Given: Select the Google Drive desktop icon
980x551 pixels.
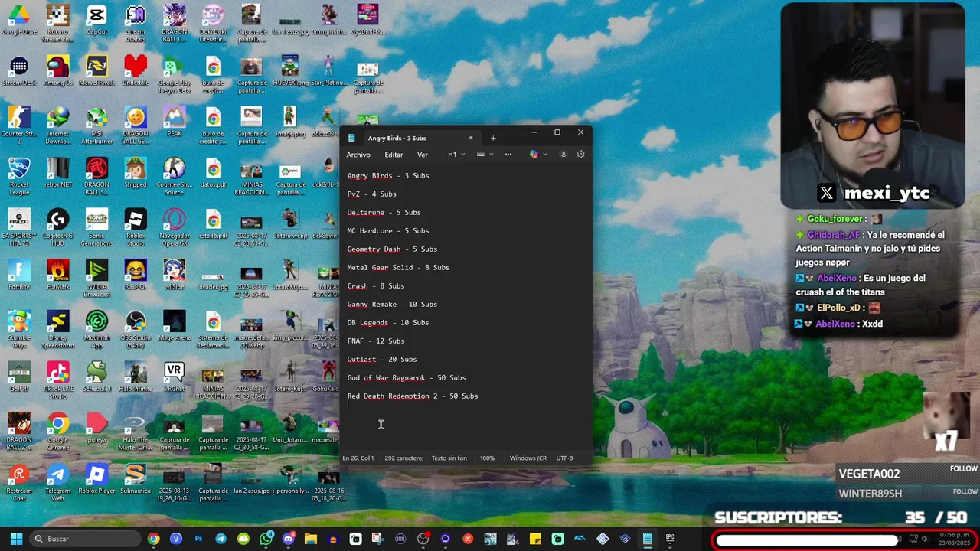Looking at the screenshot, I should [x=19, y=21].
